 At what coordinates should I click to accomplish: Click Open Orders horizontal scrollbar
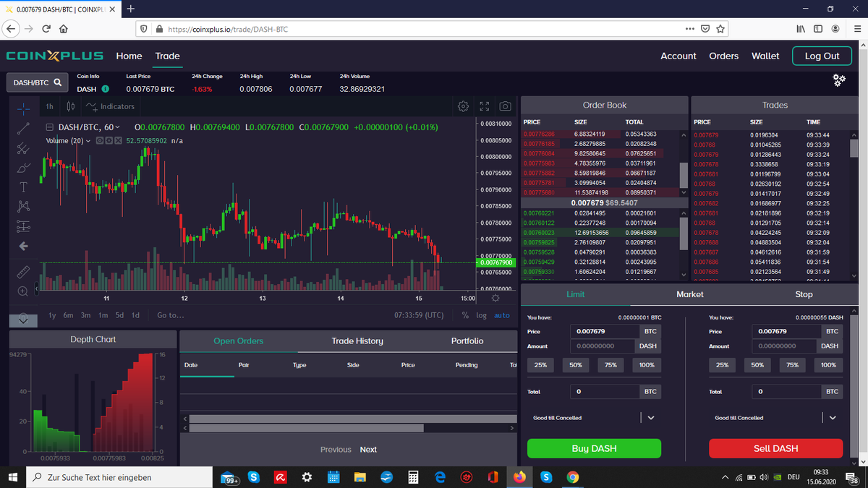306,427
